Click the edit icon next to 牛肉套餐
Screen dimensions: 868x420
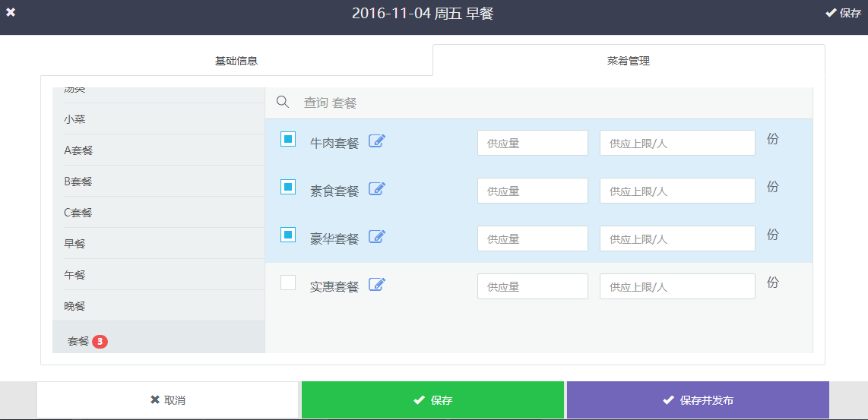(377, 141)
